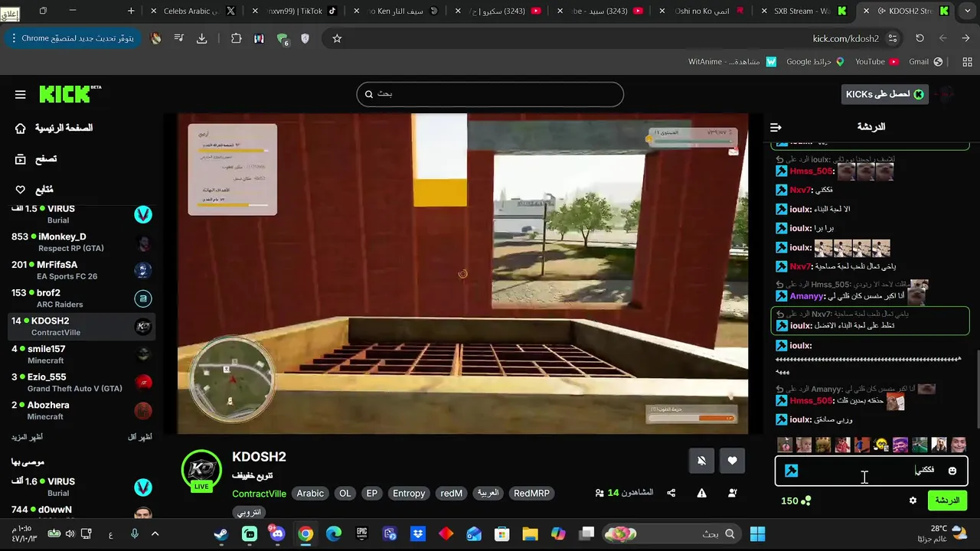This screenshot has width=980, height=551.
Task: Click the viewers count icon
Action: point(599,494)
